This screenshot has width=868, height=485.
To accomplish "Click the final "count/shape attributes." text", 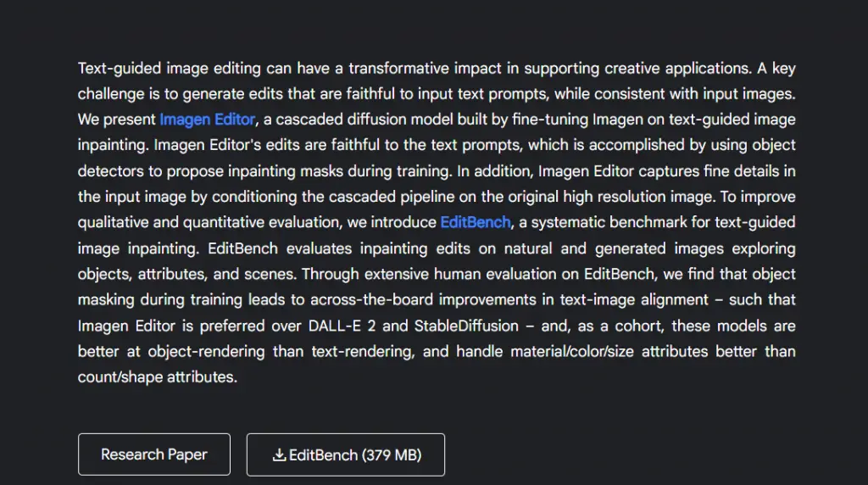I will (157, 377).
